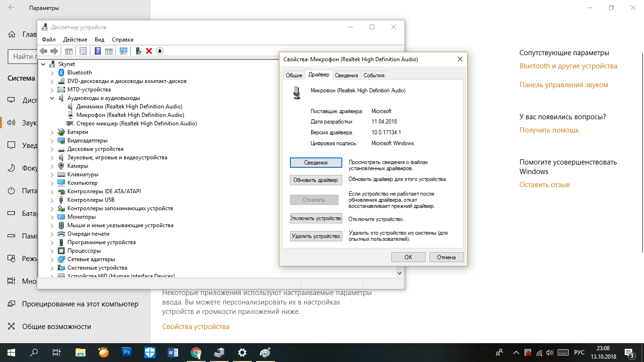Collapse the Skynet root node
Viewport: 644px width, 362px height.
[43, 64]
